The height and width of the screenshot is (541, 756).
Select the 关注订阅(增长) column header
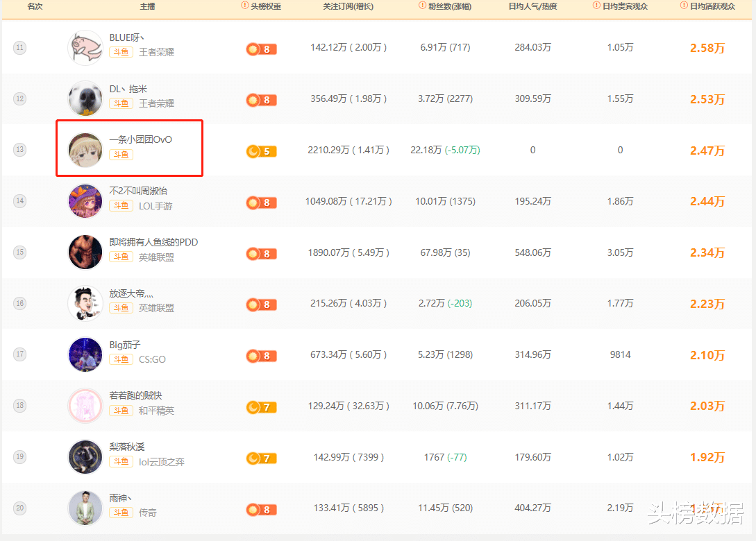[348, 6]
